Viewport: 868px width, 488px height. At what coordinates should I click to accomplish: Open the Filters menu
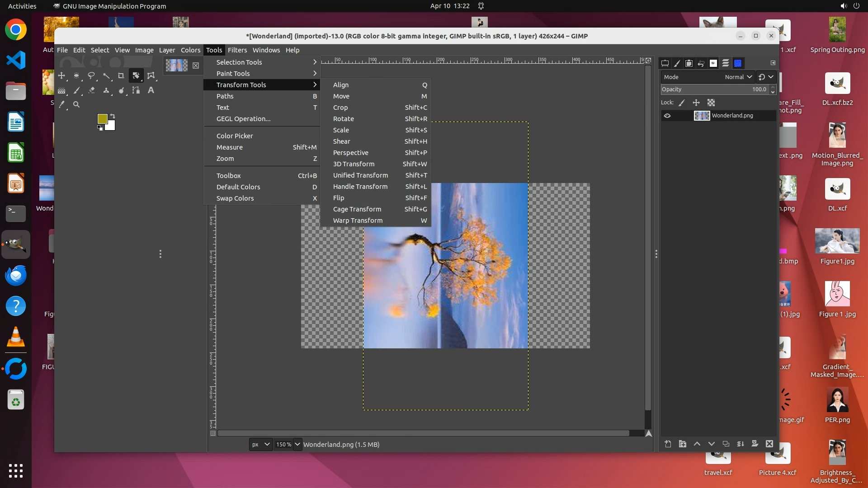pos(237,50)
